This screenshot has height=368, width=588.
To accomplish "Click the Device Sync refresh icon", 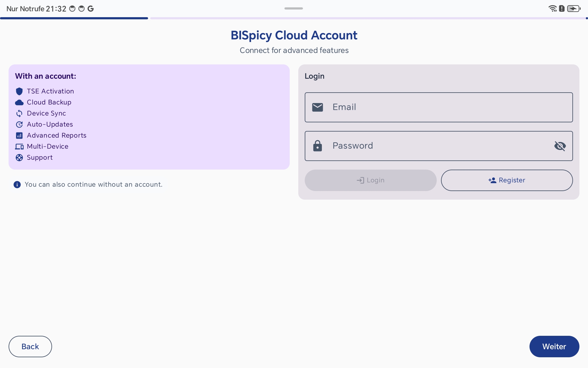I will [x=19, y=113].
